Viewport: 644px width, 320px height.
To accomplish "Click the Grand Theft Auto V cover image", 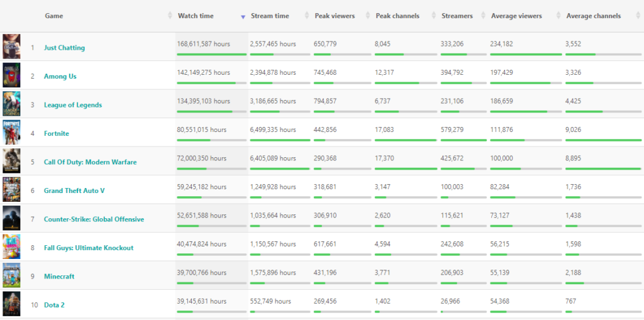I will [11, 189].
